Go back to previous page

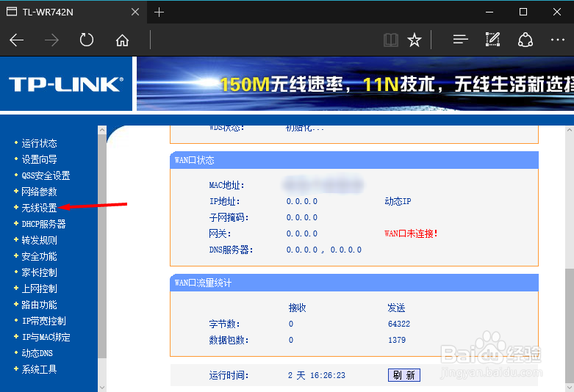click(x=16, y=40)
